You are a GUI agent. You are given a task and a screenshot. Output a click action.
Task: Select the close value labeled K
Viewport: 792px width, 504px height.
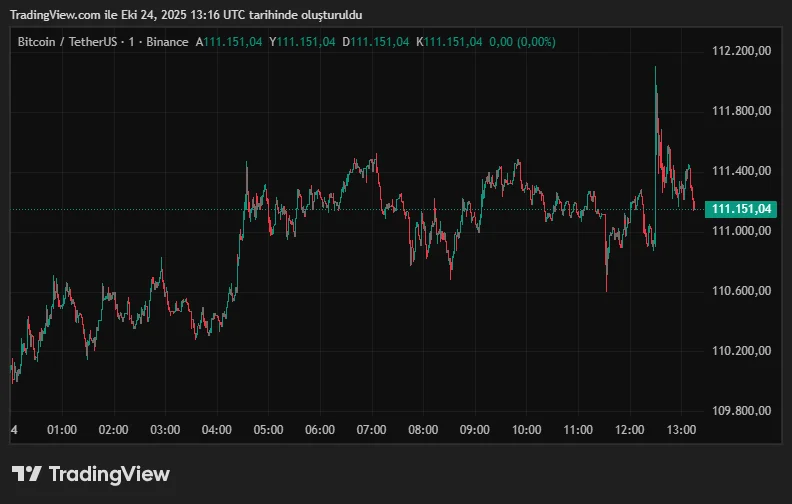point(449,42)
